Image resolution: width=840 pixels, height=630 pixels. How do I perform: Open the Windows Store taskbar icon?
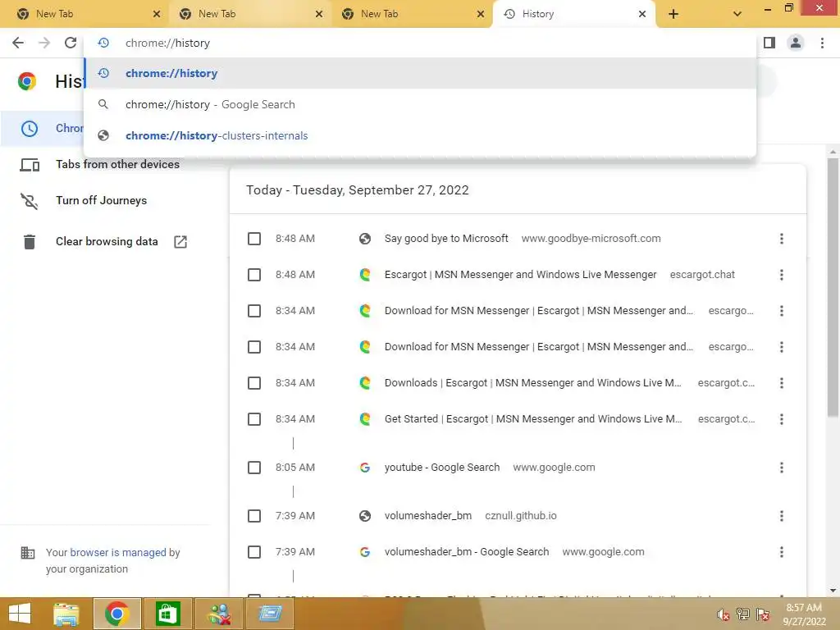[x=167, y=614]
